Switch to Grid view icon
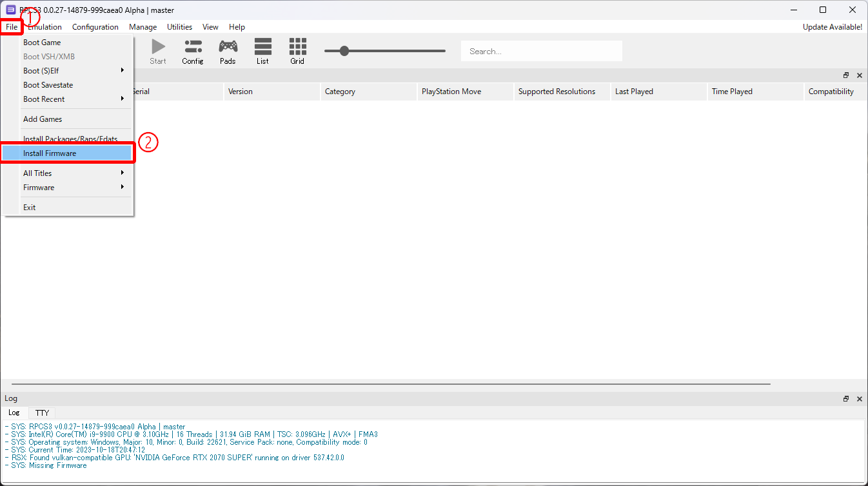Viewport: 868px width, 486px height. click(297, 46)
